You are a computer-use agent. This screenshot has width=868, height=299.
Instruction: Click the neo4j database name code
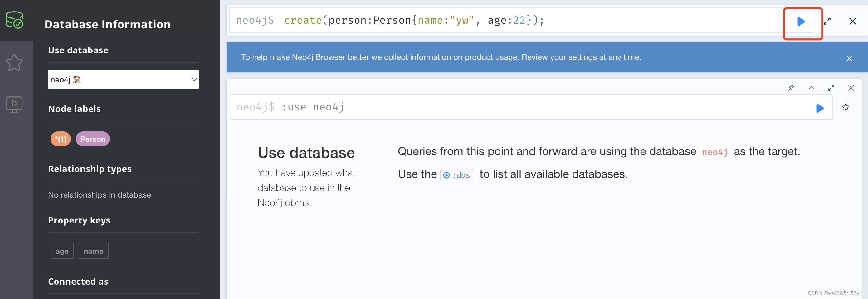tap(715, 152)
